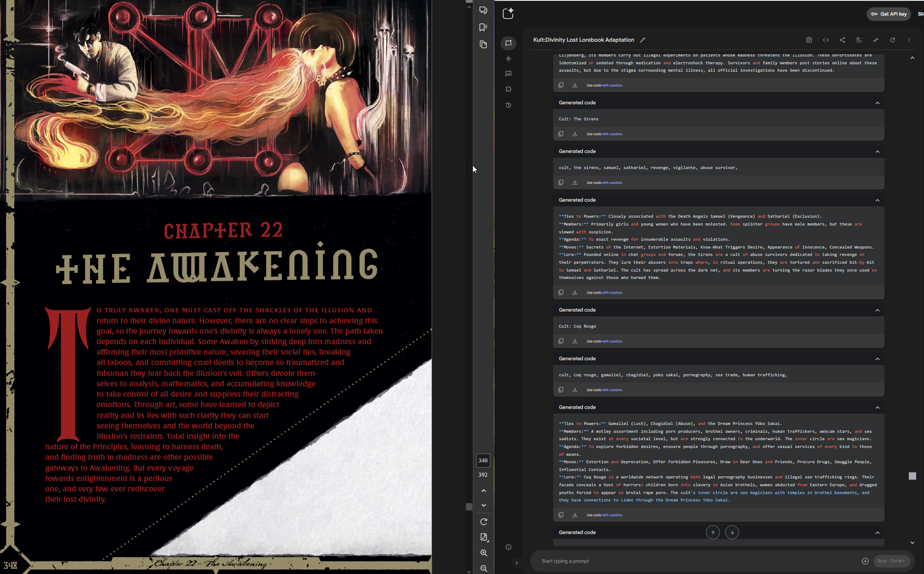Share the prompt with share icon
This screenshot has height=574, width=924.
[842, 40]
